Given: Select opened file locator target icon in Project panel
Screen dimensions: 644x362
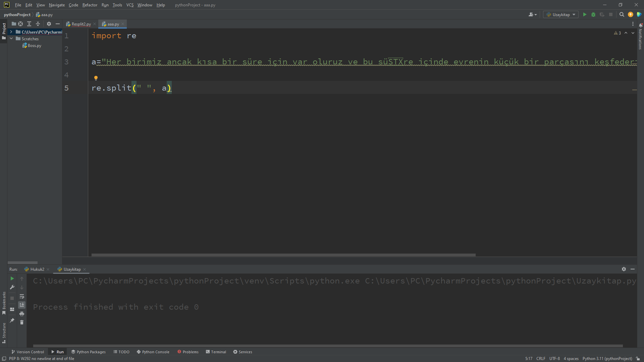Looking at the screenshot, I should (x=20, y=24).
